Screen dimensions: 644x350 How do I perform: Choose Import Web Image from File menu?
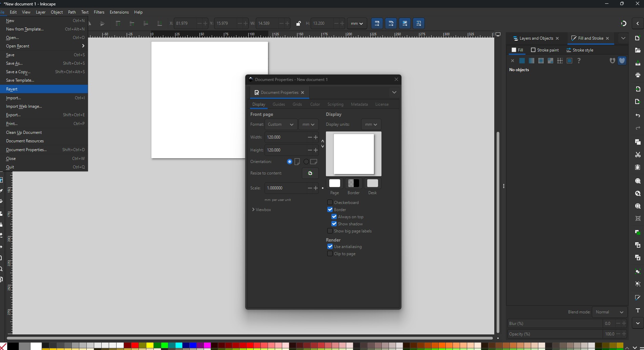point(24,106)
